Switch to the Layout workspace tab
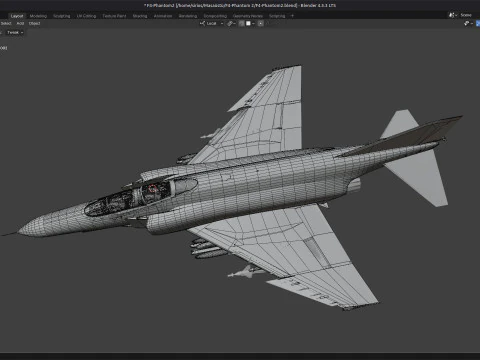The height and width of the screenshot is (360, 480). pyautogui.click(x=17, y=16)
